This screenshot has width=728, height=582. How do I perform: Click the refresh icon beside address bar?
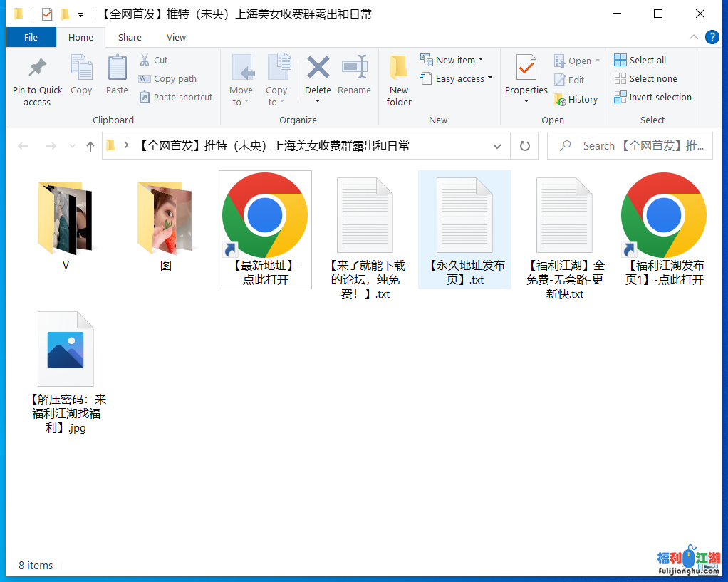coord(525,146)
